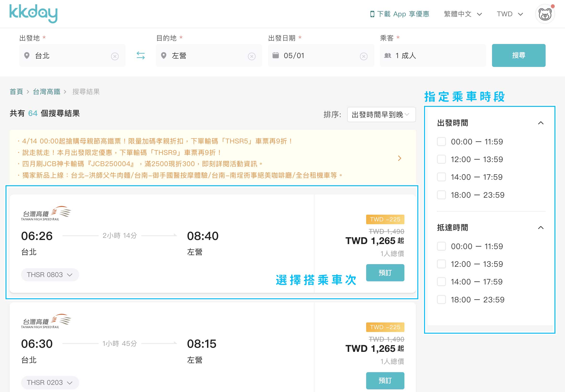Screen dimensions: 565x392
Task: Click the 08:15 arrival time
Action: coord(201,344)
